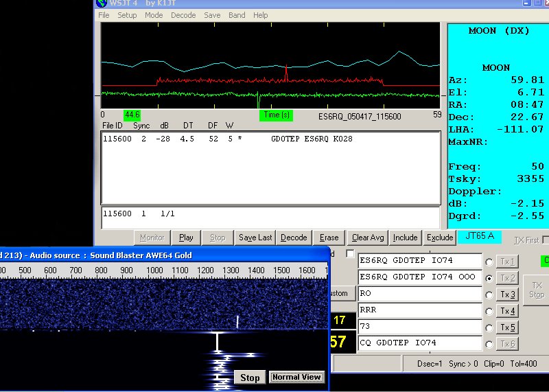Toggle the TX First checkbox
Viewport: 549px width, 392px height.
(x=546, y=240)
